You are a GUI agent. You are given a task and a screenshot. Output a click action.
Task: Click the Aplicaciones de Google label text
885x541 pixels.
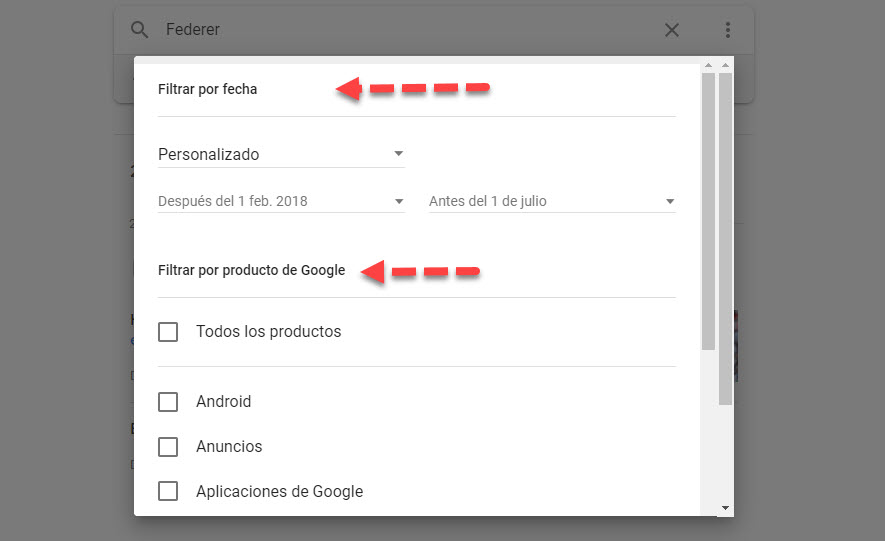coord(279,491)
